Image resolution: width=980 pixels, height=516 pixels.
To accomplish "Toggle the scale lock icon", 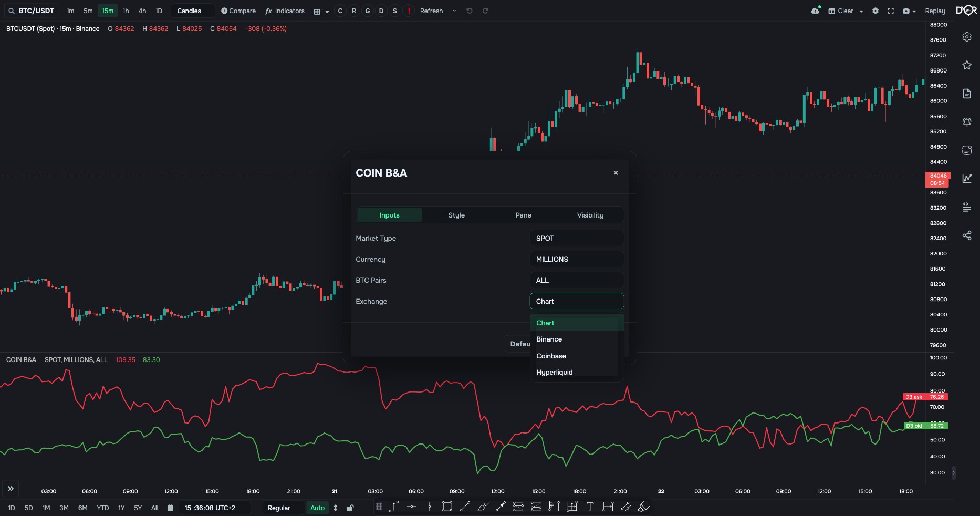I will point(350,508).
